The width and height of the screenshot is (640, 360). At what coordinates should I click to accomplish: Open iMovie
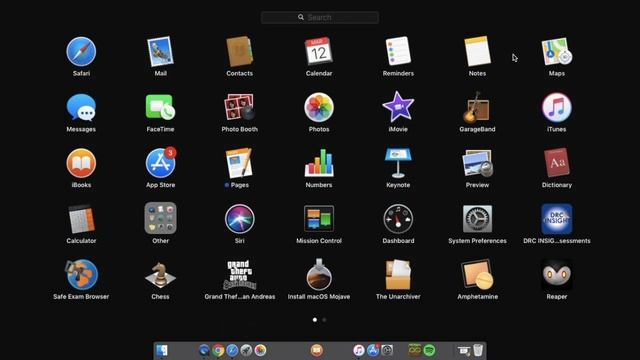398,108
